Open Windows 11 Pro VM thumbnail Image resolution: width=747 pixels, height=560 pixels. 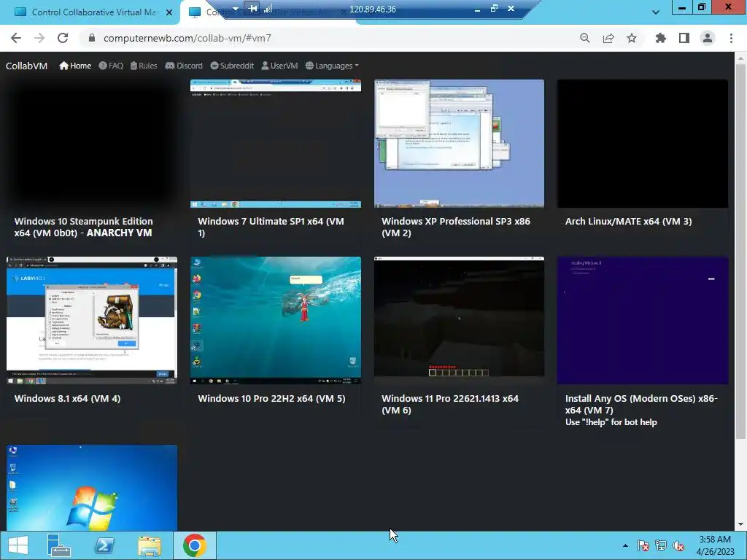pyautogui.click(x=460, y=321)
